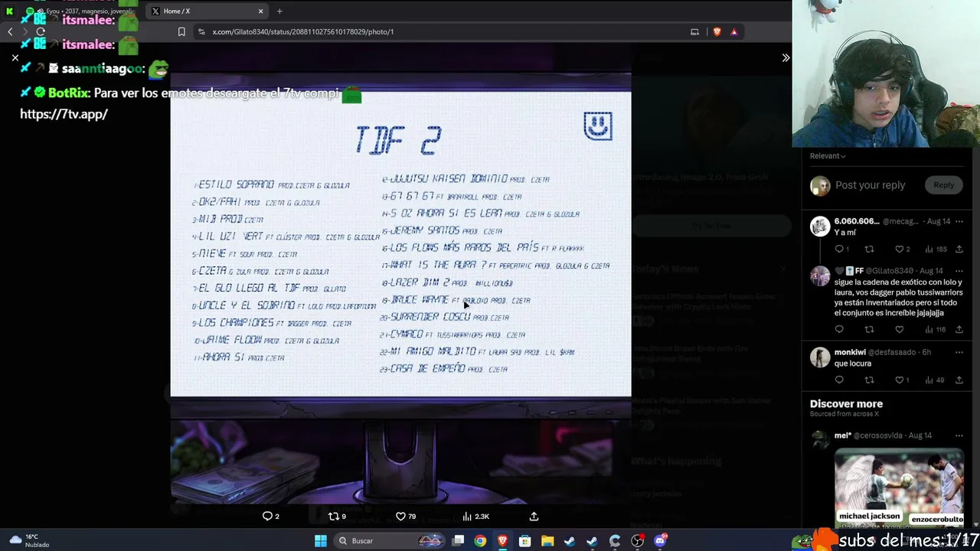Open more options on the 6.060.606 reply
The image size is (980, 551).
tap(959, 221)
